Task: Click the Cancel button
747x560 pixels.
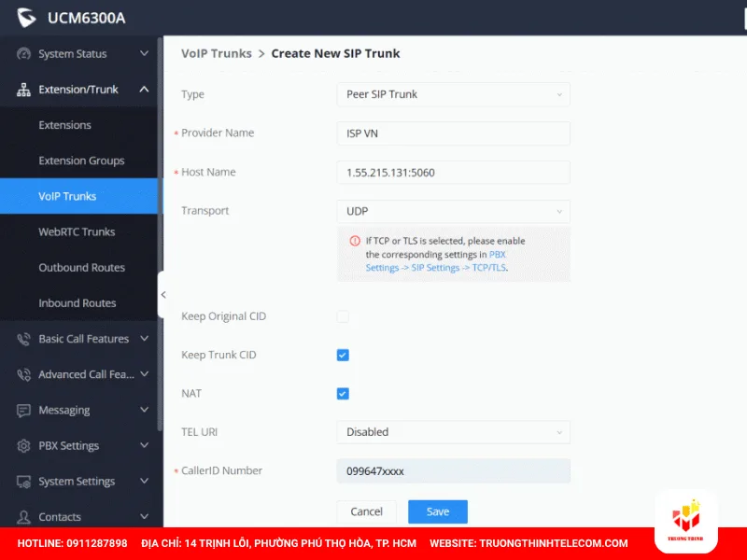Action: (366, 511)
